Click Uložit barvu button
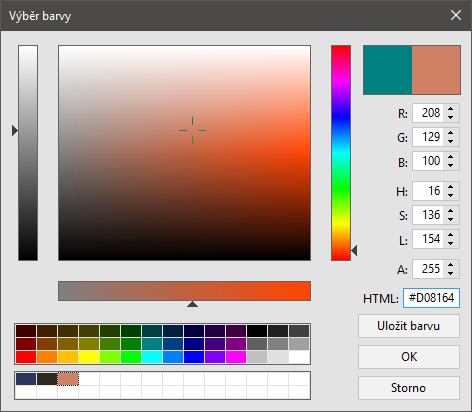Image resolution: width=472 pixels, height=412 pixels. point(409,326)
